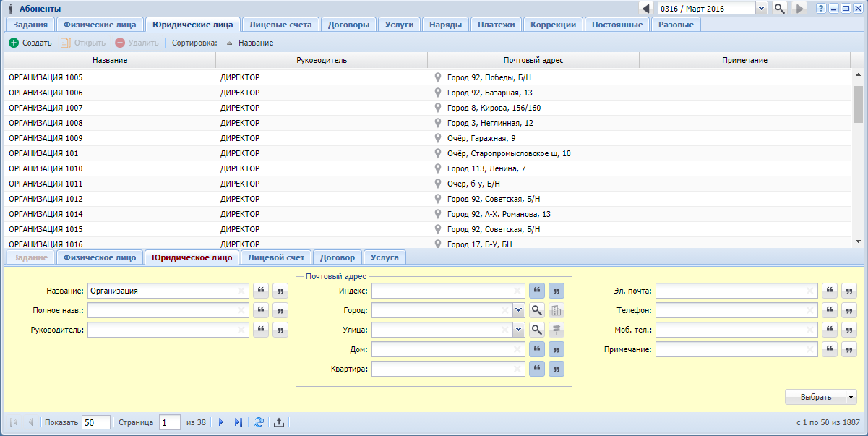Viewport: 868px width, 436px height.
Task: Click map pin for Город 113, Ленина, 7
Action: tap(437, 168)
